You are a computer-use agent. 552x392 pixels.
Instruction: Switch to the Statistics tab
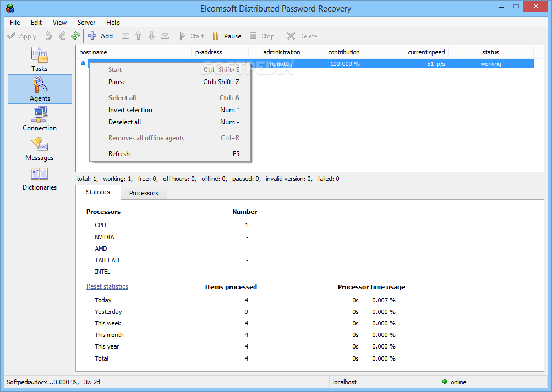(98, 192)
